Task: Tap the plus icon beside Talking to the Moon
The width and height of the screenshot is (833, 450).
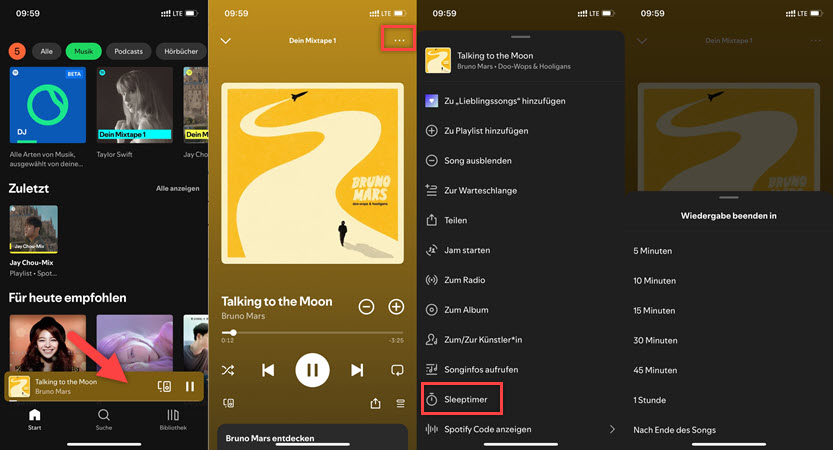Action: click(x=396, y=307)
